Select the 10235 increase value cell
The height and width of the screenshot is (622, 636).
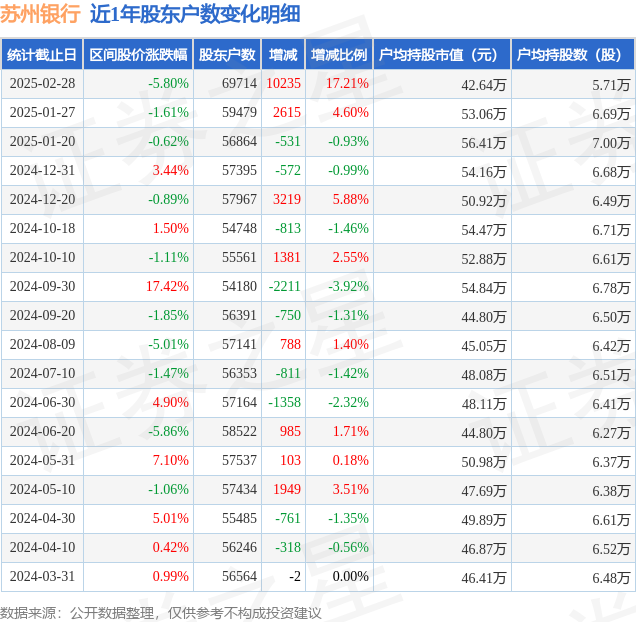click(x=284, y=84)
